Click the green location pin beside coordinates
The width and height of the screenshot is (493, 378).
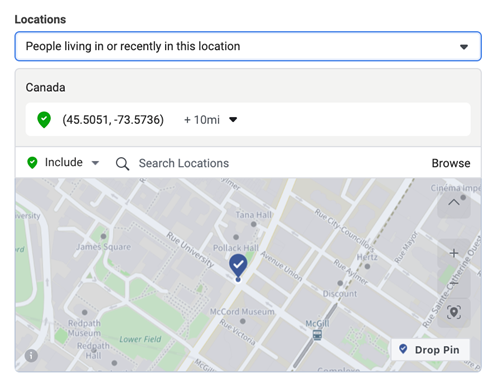(44, 120)
